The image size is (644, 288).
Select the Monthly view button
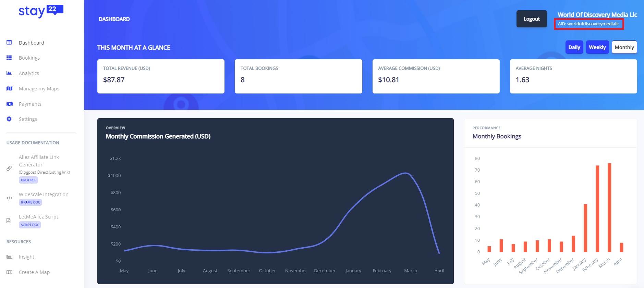(x=624, y=47)
